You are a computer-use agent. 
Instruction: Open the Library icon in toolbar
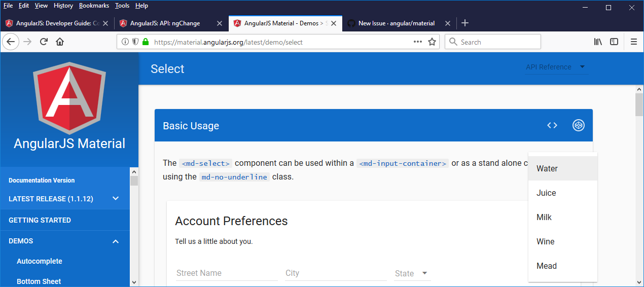[598, 42]
